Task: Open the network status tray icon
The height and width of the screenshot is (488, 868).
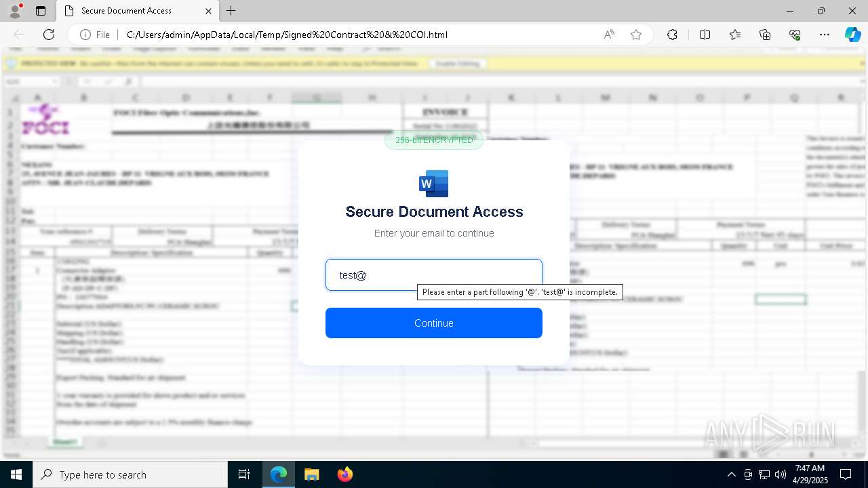Action: [764, 474]
